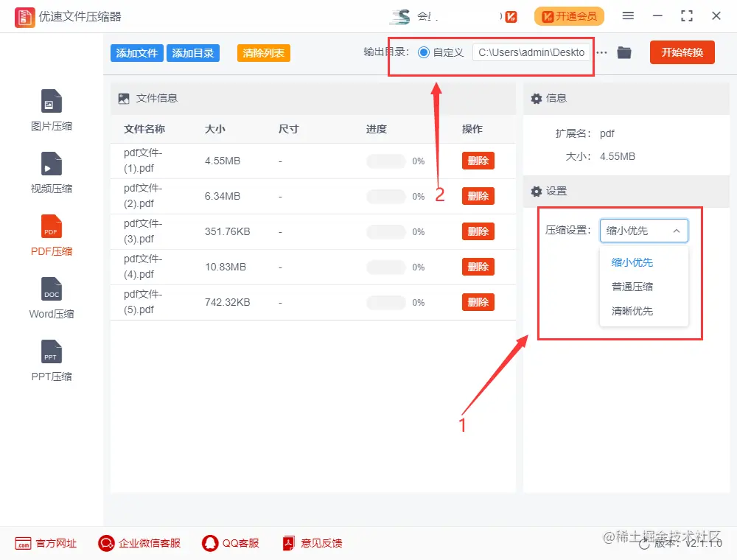Delete the pdf文件-(4).pdf row
The width and height of the screenshot is (737, 560).
point(478,267)
